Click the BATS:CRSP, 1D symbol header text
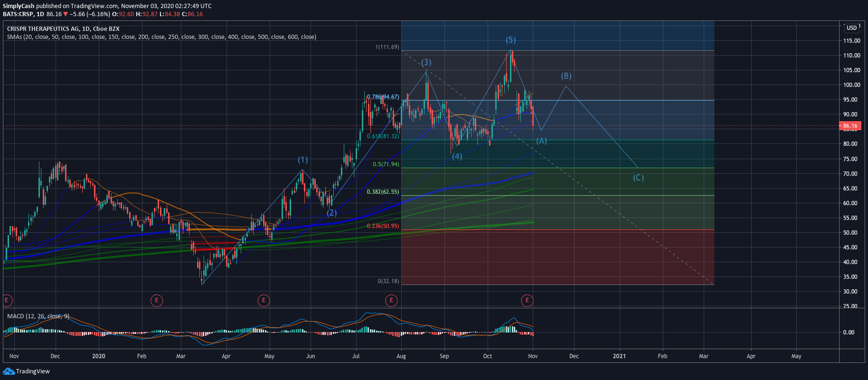868x380 pixels. pyautogui.click(x=24, y=14)
